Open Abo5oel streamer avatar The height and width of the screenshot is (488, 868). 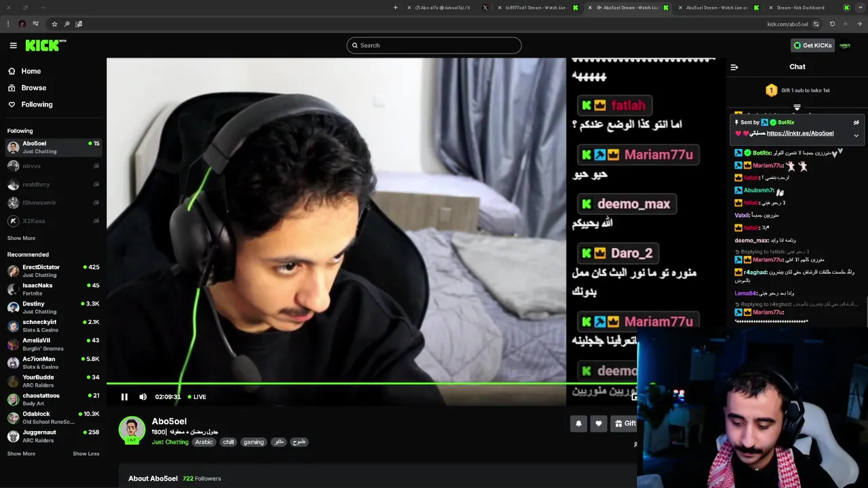coord(132,430)
